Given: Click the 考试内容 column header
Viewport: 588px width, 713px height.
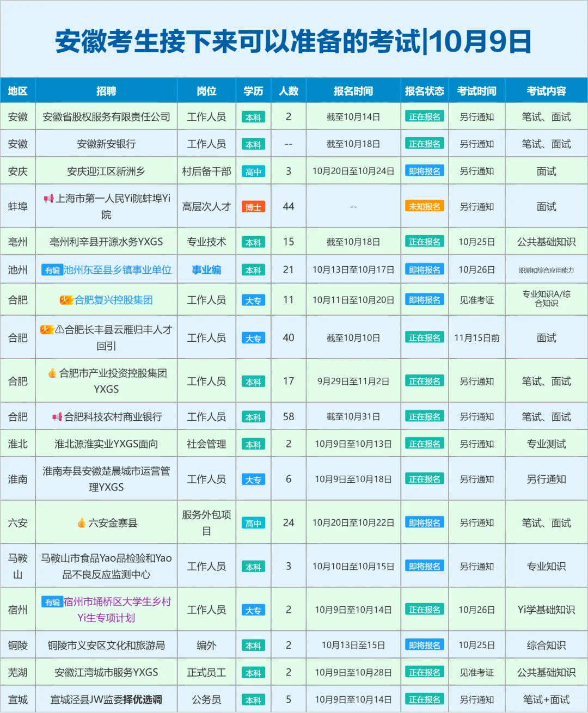Looking at the screenshot, I should pos(546,91).
